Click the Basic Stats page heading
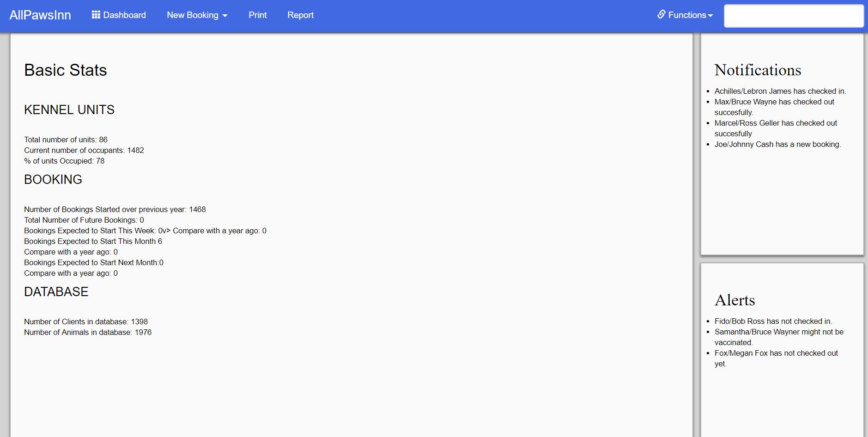 [x=66, y=70]
